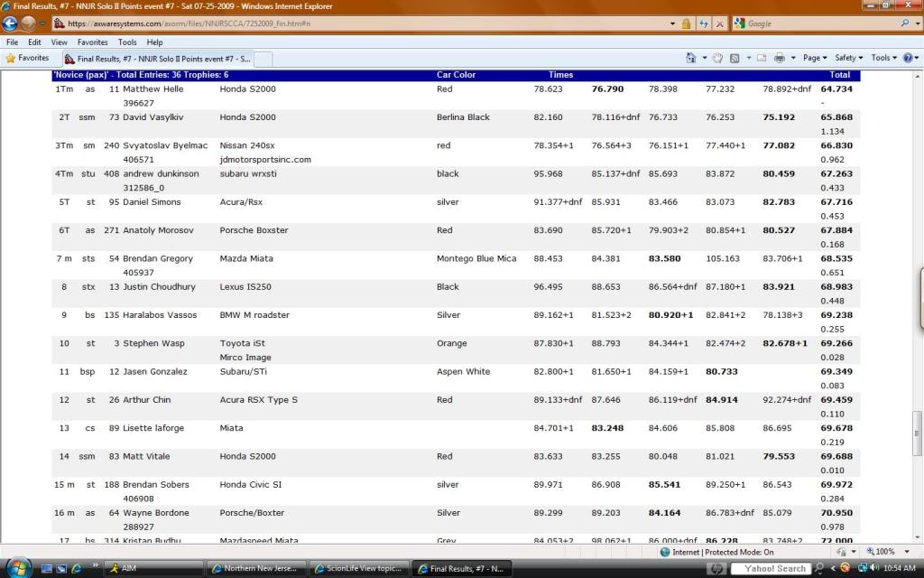Click inside the Google search box
The width and height of the screenshot is (924, 578).
click(822, 23)
